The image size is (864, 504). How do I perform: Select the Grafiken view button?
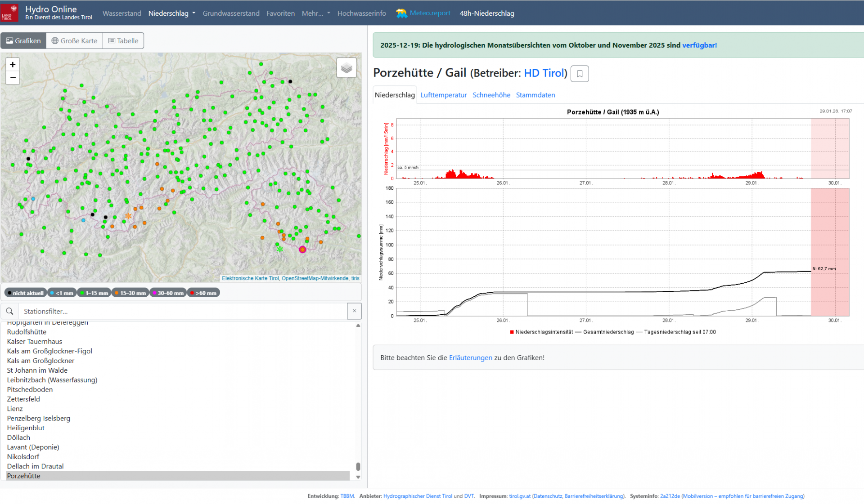click(x=23, y=41)
